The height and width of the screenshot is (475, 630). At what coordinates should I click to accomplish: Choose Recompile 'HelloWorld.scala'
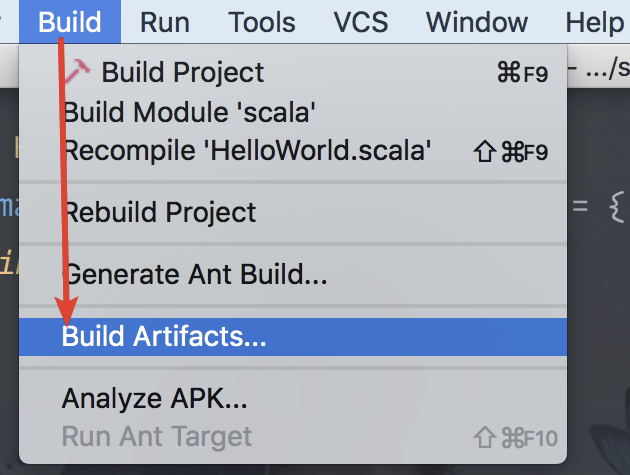coord(247,150)
